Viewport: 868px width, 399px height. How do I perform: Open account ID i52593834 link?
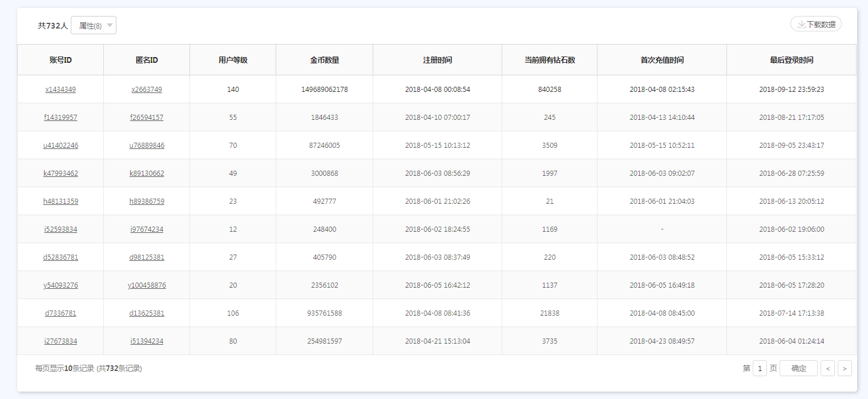point(60,229)
